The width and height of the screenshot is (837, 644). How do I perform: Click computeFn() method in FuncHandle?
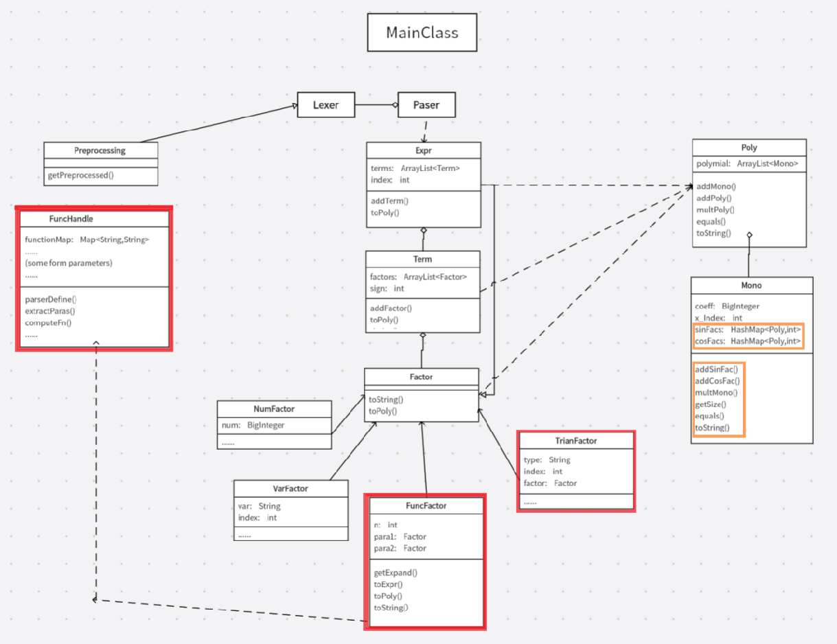[x=48, y=323]
